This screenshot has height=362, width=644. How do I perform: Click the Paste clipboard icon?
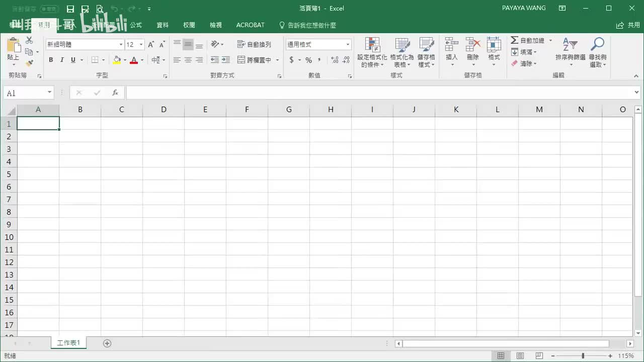(13, 46)
